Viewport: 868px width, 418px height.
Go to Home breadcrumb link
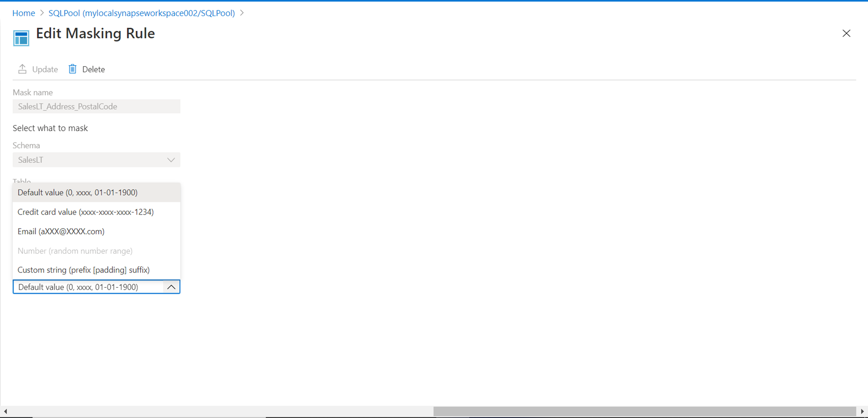click(23, 13)
